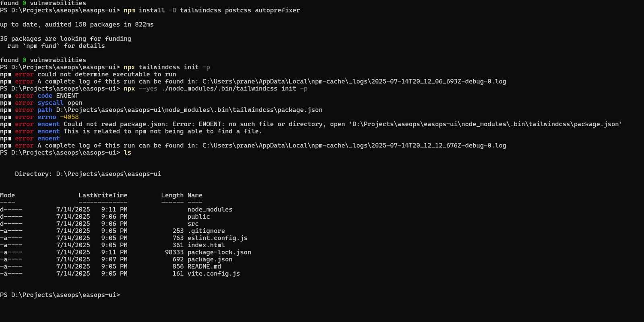Click package-lock.json in the directory listing
This screenshot has width=644, height=322.
click(219, 252)
